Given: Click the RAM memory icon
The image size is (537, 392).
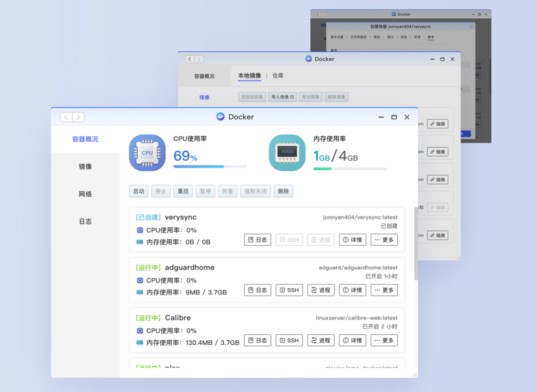Looking at the screenshot, I should 287,153.
